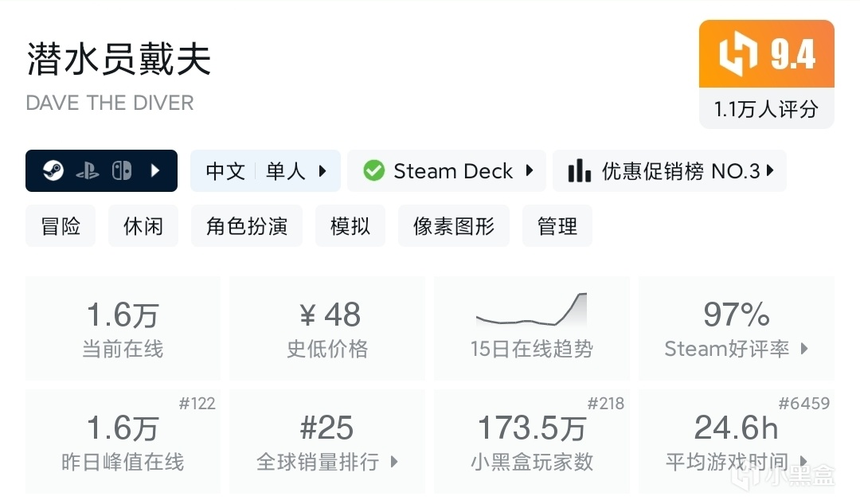Select the 休闲 genre tag
This screenshot has height=504, width=860.
pos(143,226)
